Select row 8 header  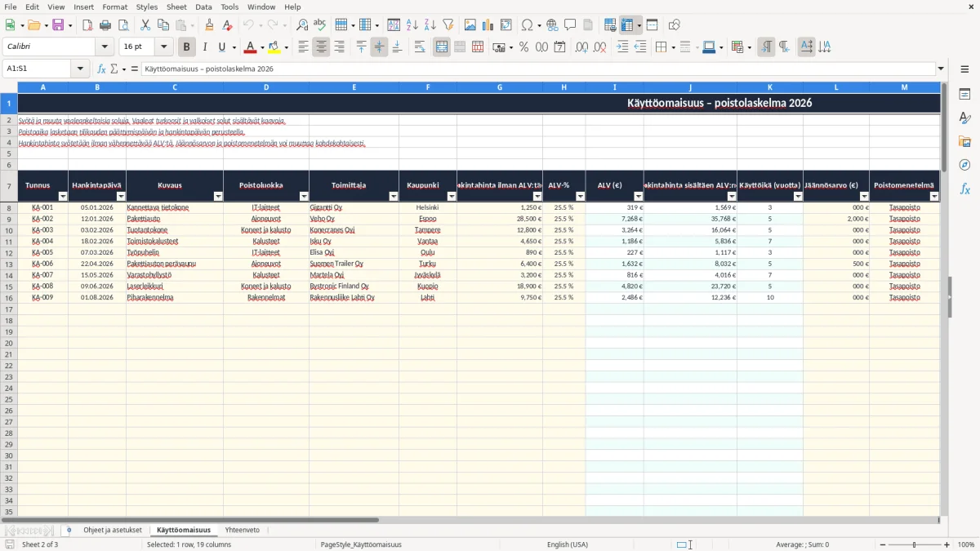(x=9, y=207)
